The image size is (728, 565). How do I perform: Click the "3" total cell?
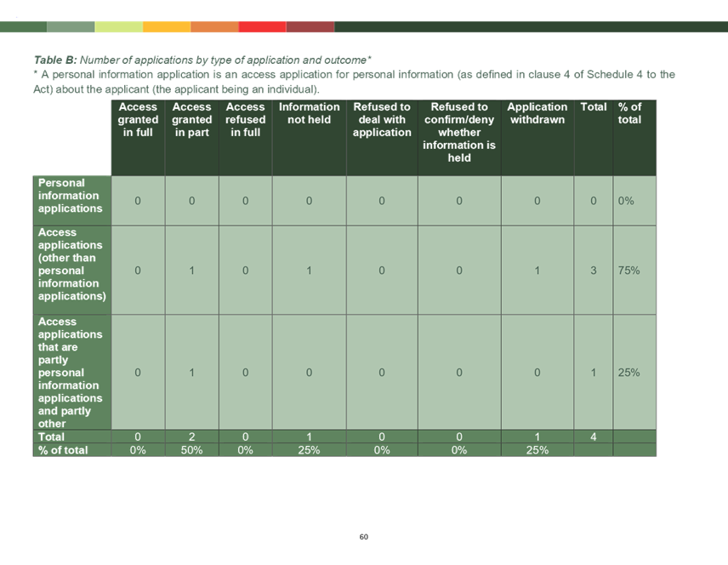[x=594, y=271]
